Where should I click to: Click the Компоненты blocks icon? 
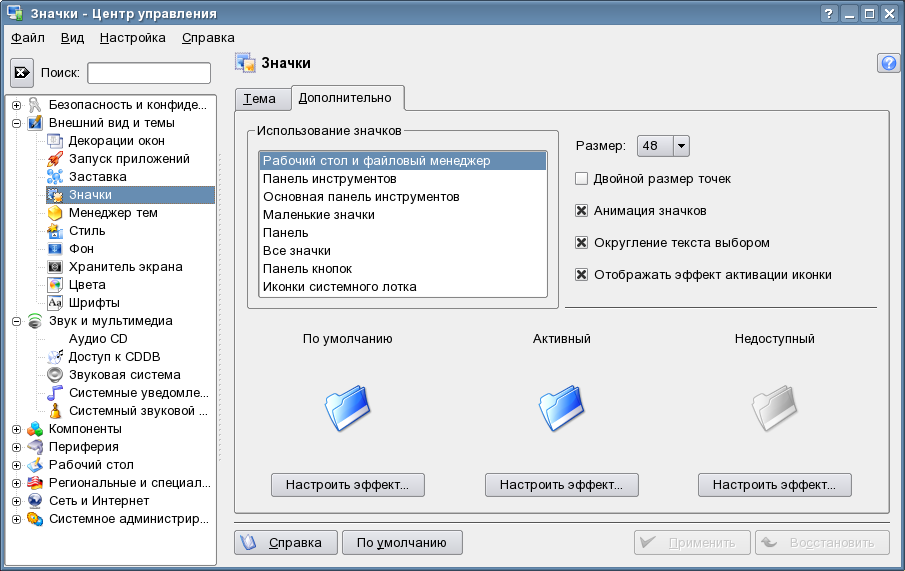35,429
